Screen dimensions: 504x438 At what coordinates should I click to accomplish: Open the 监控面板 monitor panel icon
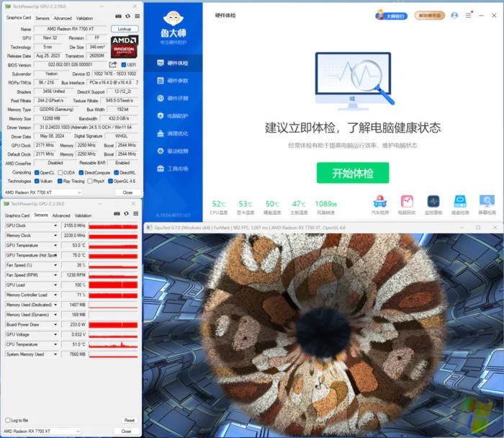click(433, 202)
